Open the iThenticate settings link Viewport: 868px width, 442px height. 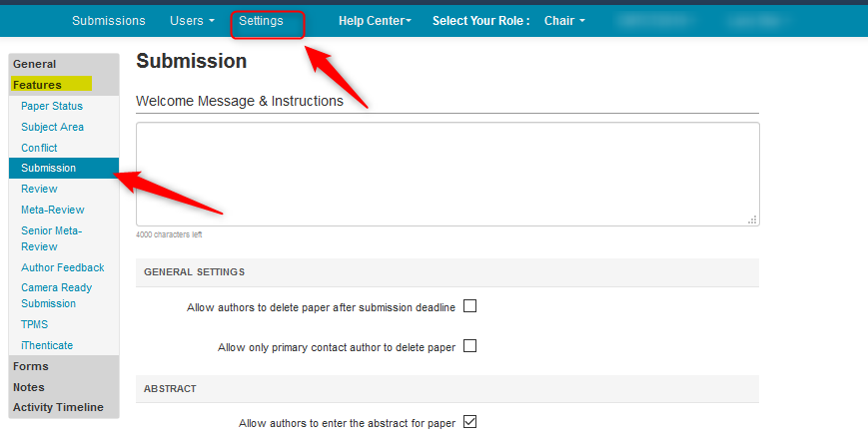(47, 345)
